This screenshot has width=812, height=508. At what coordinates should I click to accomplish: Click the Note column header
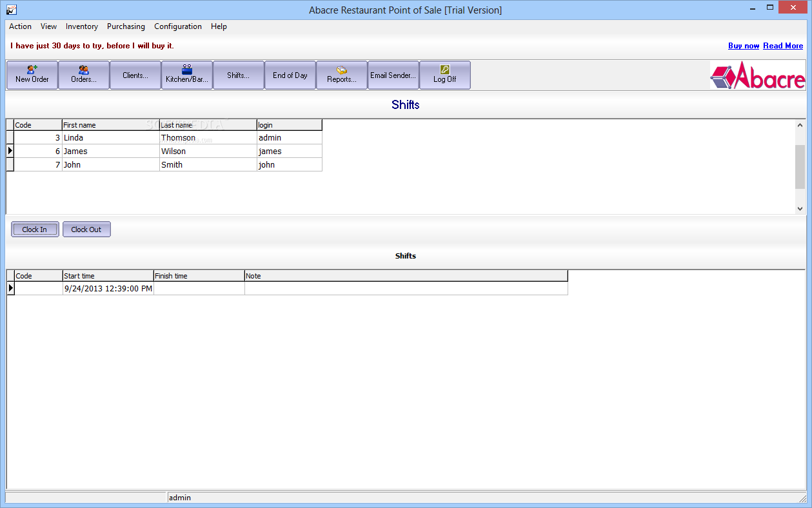(406, 276)
